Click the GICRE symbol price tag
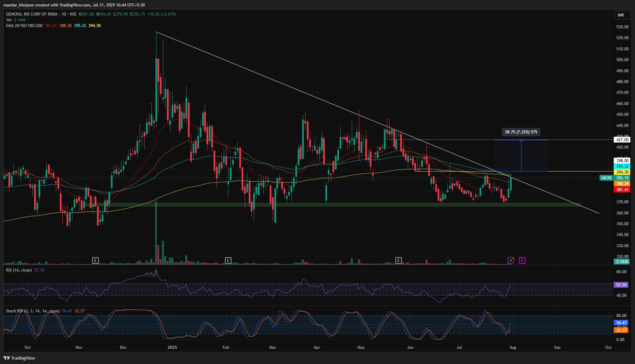The width and height of the screenshot is (635, 364). [x=606, y=178]
